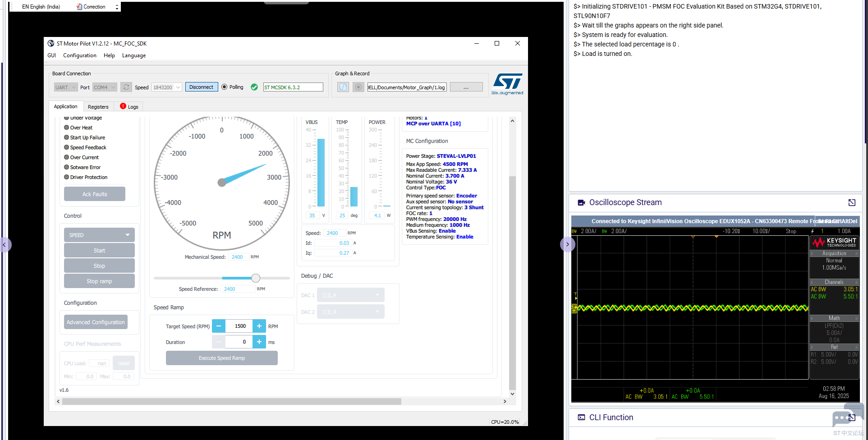
Task: Collapse the left side panel with the arrow
Action: 4,245
